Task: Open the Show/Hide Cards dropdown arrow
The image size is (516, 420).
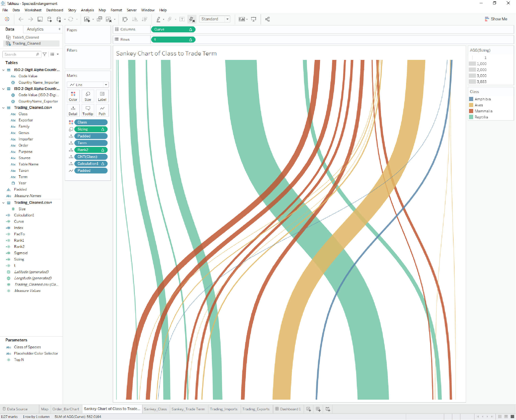Action: click(247, 19)
